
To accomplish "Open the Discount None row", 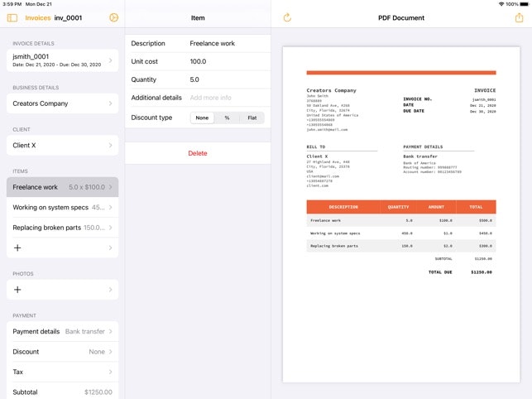I will [x=62, y=352].
